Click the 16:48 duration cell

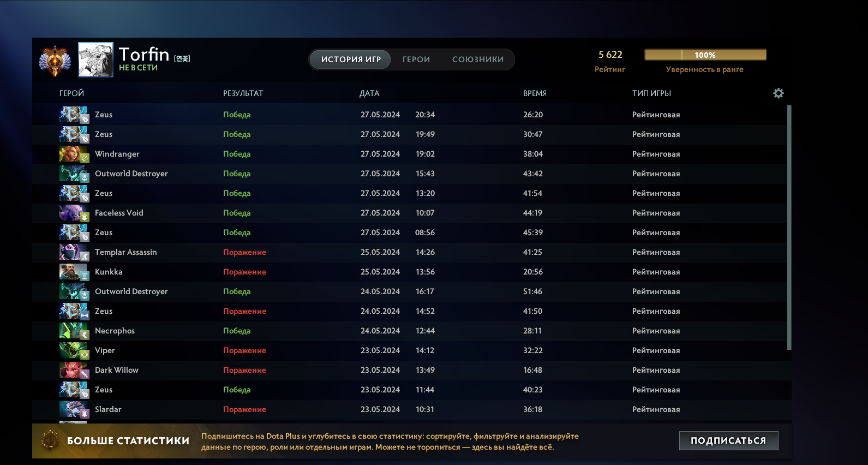[x=533, y=370]
